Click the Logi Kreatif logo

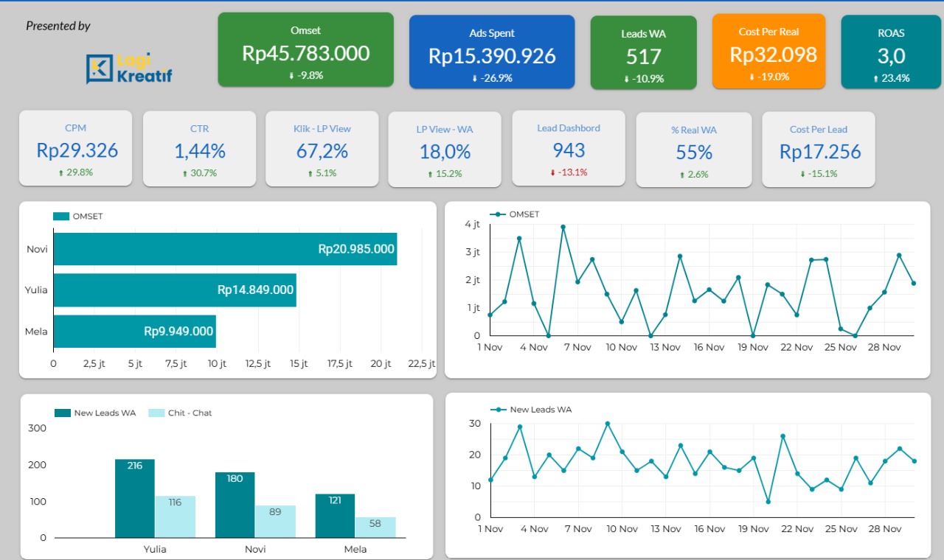click(128, 69)
